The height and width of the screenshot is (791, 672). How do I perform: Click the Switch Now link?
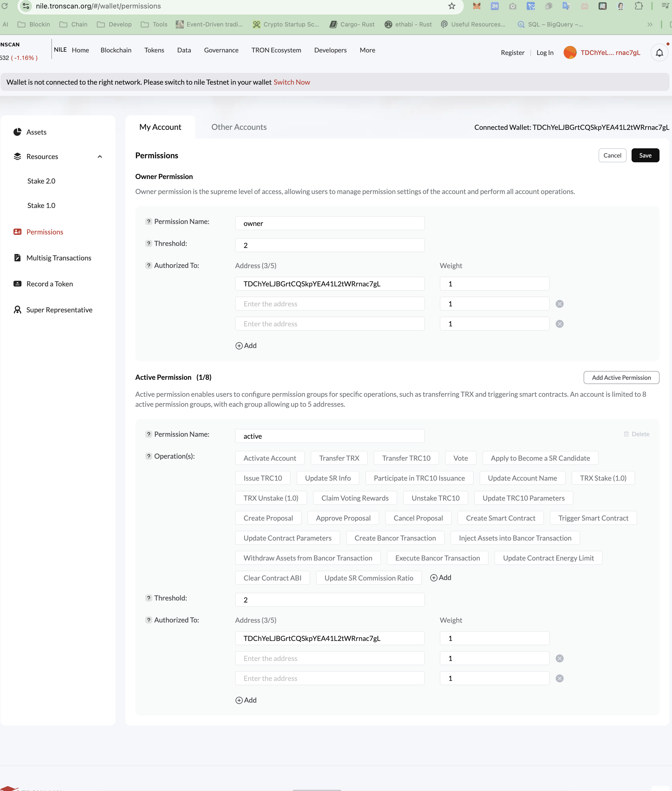click(291, 82)
